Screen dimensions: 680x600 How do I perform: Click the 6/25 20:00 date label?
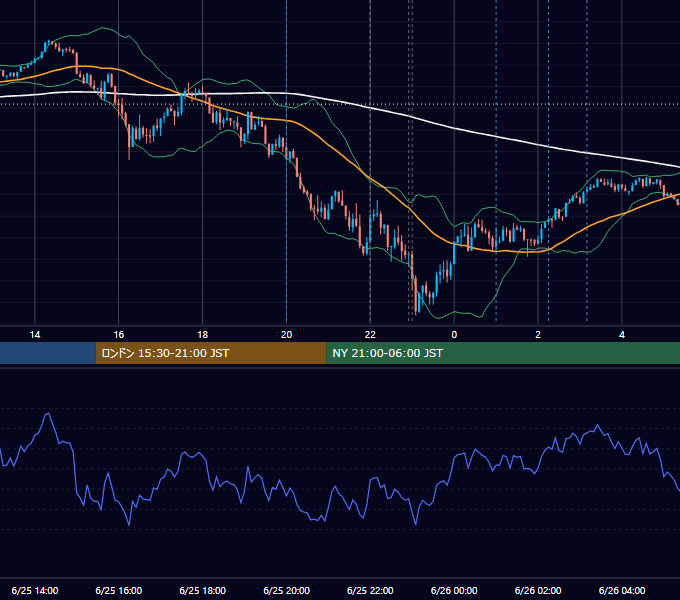(x=286, y=590)
